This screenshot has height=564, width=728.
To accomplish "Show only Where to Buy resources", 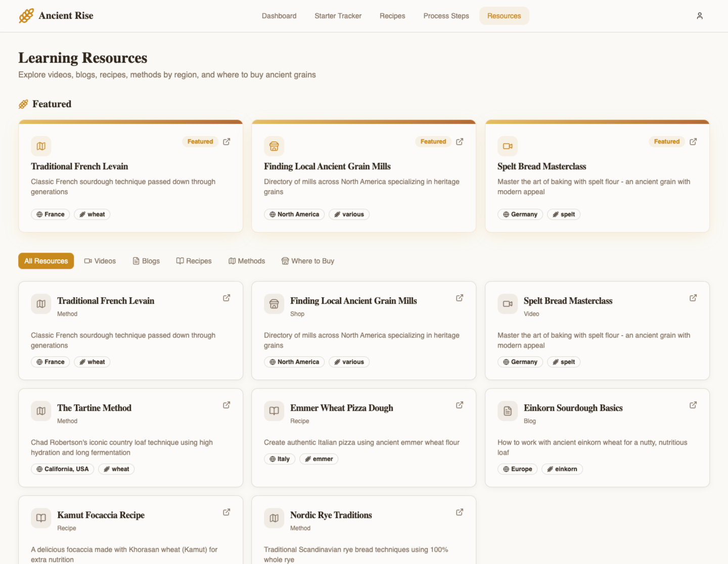I will (x=308, y=261).
